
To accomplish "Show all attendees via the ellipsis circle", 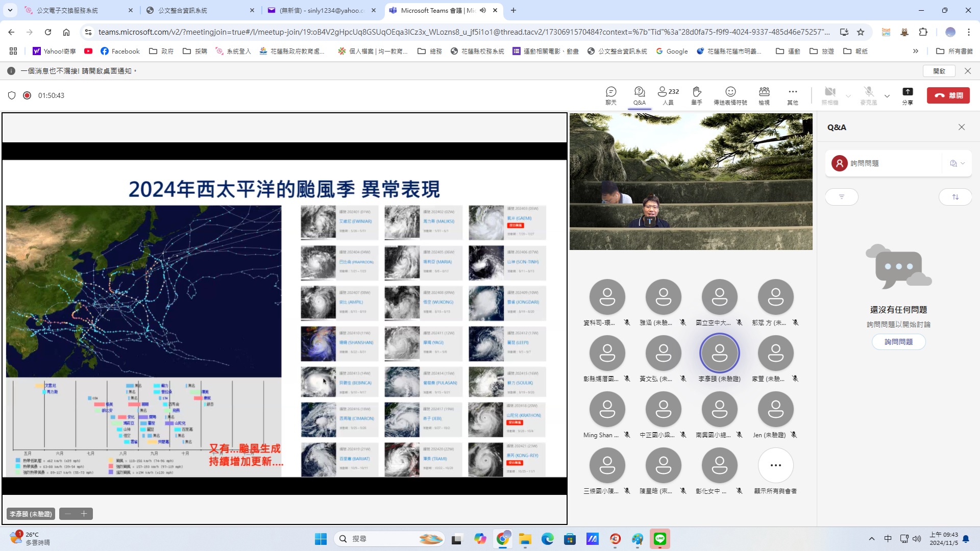I will click(775, 465).
